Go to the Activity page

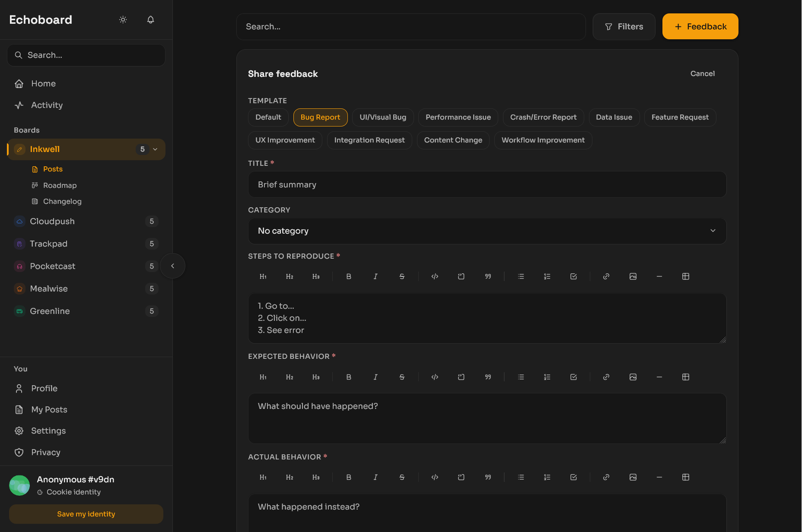47,105
